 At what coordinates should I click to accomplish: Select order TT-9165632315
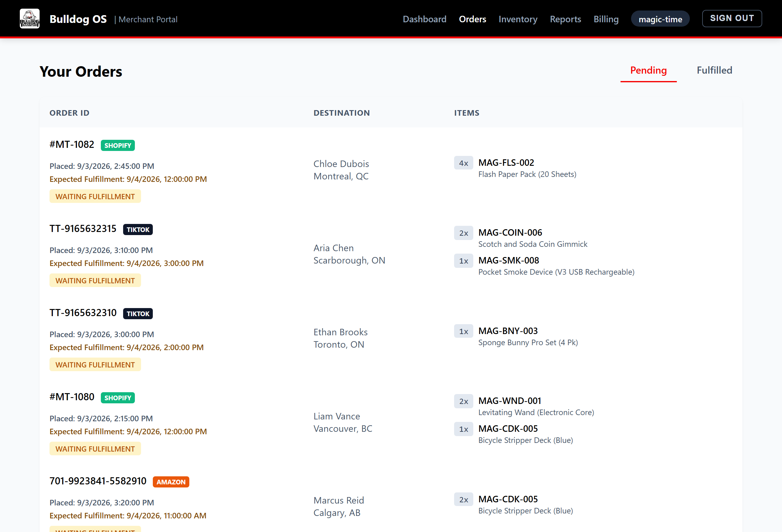(x=83, y=229)
